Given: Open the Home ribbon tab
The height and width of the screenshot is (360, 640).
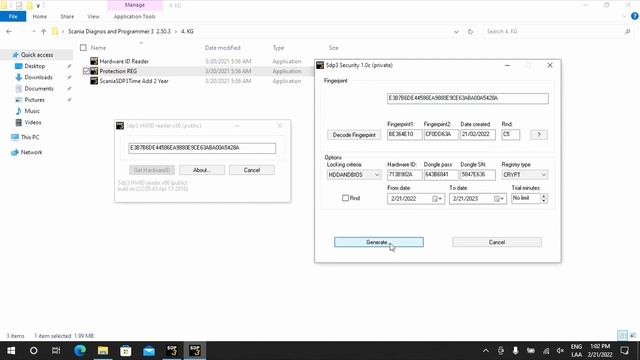Looking at the screenshot, I should 40,17.
